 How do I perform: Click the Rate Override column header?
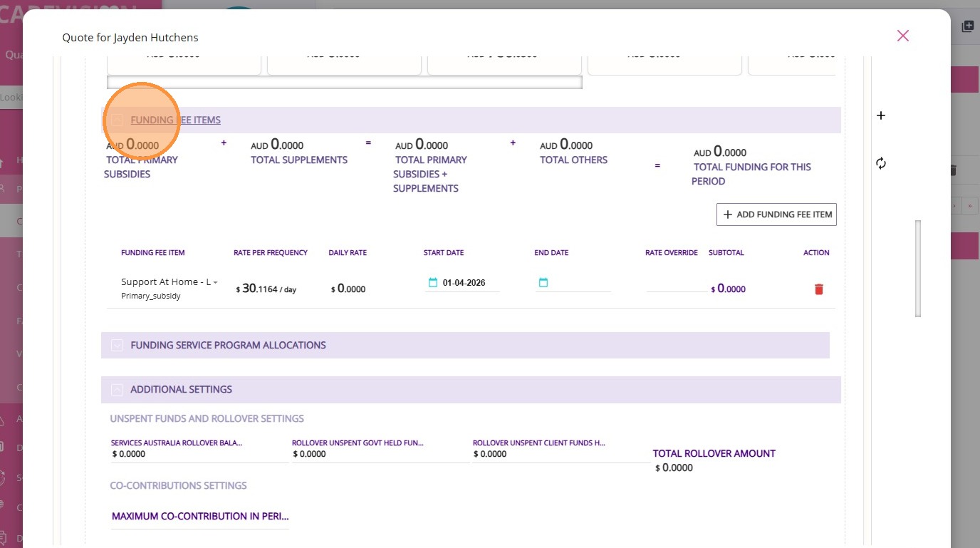coord(672,253)
